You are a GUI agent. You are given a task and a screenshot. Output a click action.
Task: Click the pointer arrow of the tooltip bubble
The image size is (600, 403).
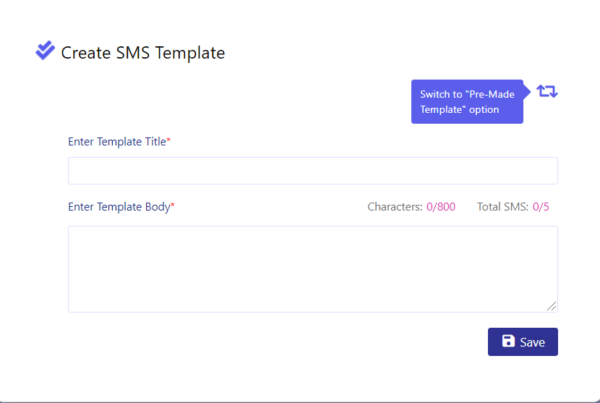point(527,92)
